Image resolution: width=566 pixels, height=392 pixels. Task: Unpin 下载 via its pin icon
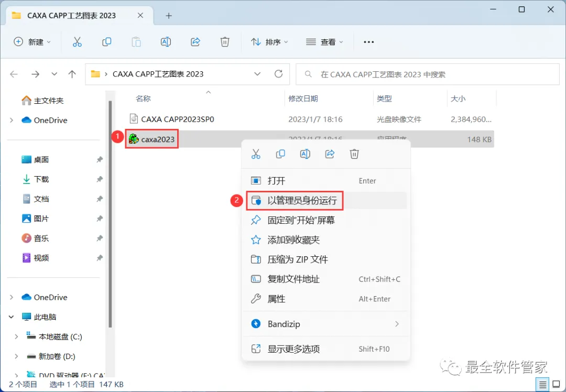(x=100, y=179)
